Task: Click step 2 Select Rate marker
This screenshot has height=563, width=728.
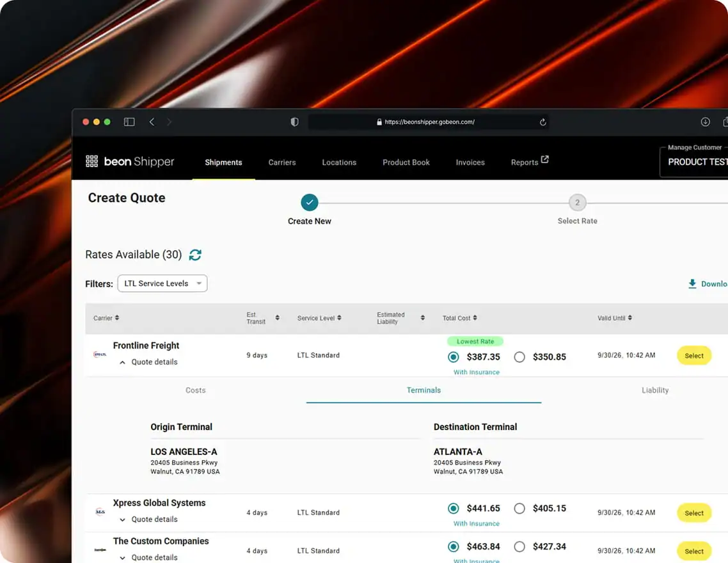Action: point(577,202)
